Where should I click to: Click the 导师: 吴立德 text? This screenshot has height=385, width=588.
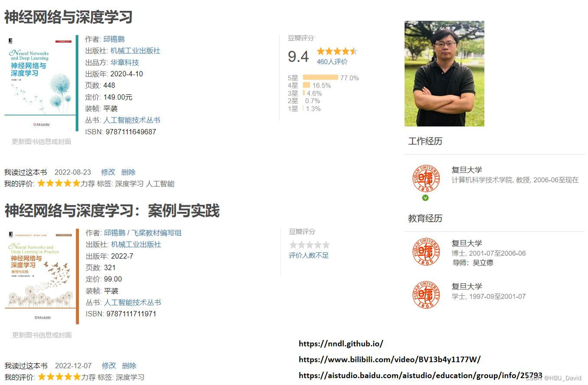click(x=473, y=262)
